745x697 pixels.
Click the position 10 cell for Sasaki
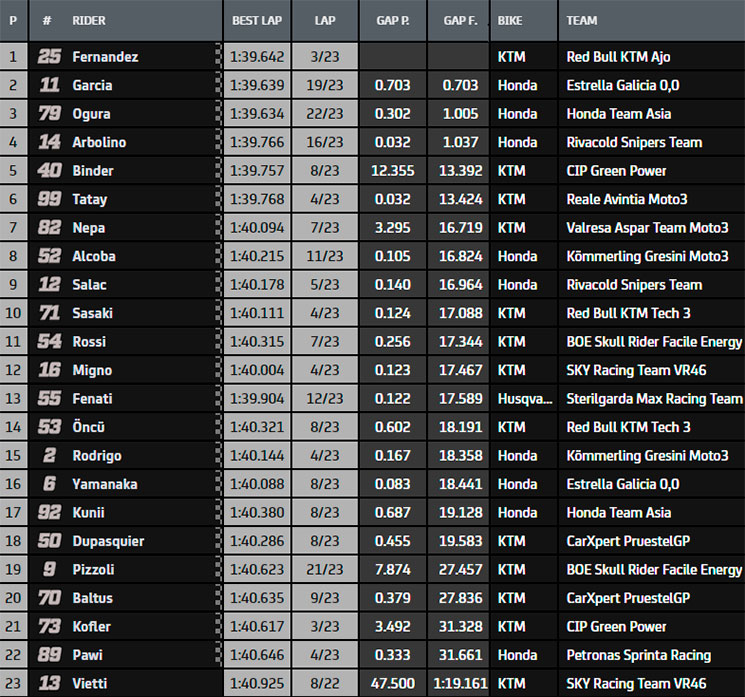(13, 313)
